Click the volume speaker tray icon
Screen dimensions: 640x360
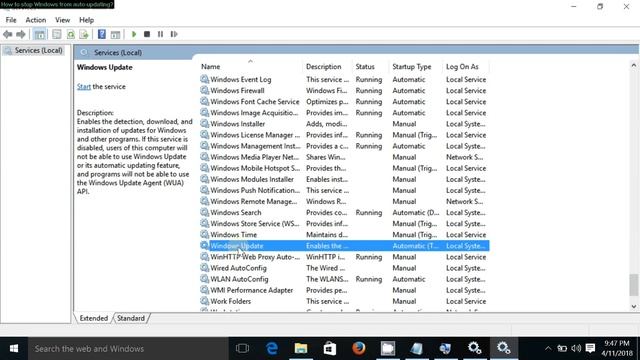point(576,349)
